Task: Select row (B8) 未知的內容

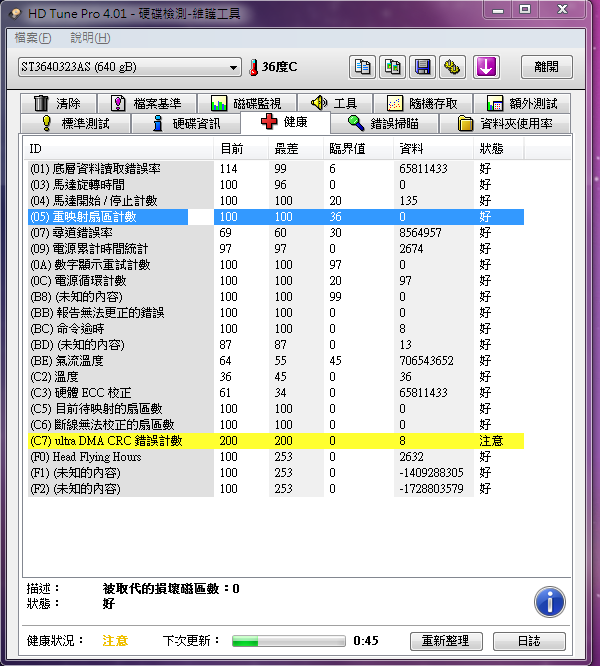Action: [276, 297]
